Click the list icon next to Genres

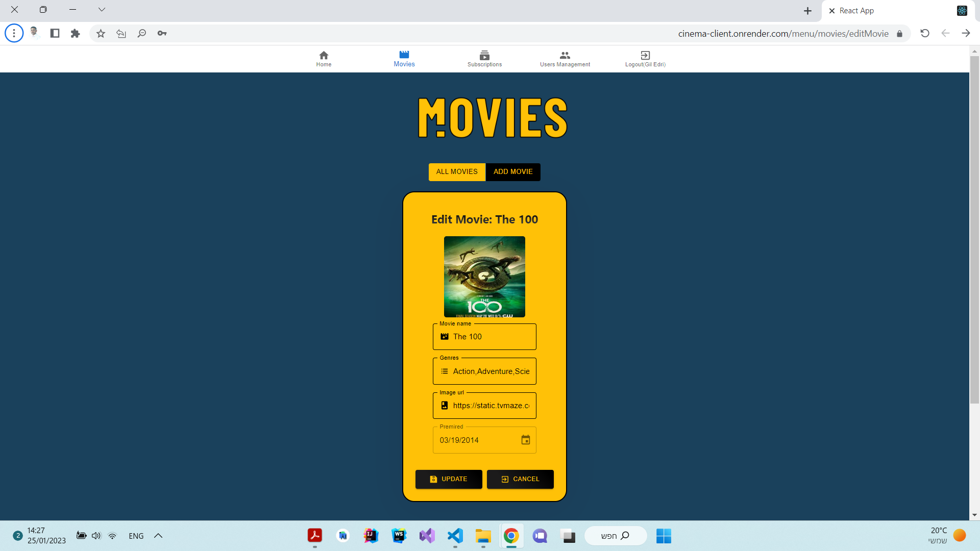(x=444, y=371)
